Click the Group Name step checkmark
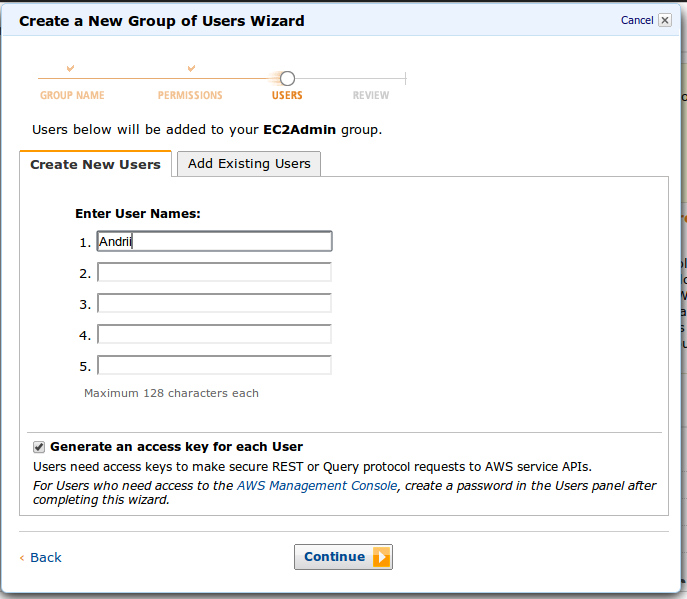 (70, 68)
